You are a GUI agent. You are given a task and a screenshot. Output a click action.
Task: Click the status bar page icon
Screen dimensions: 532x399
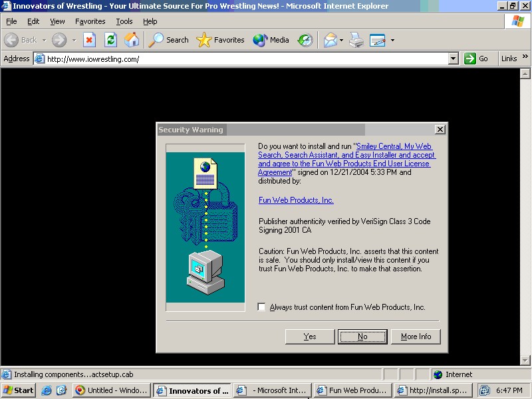coord(6,374)
